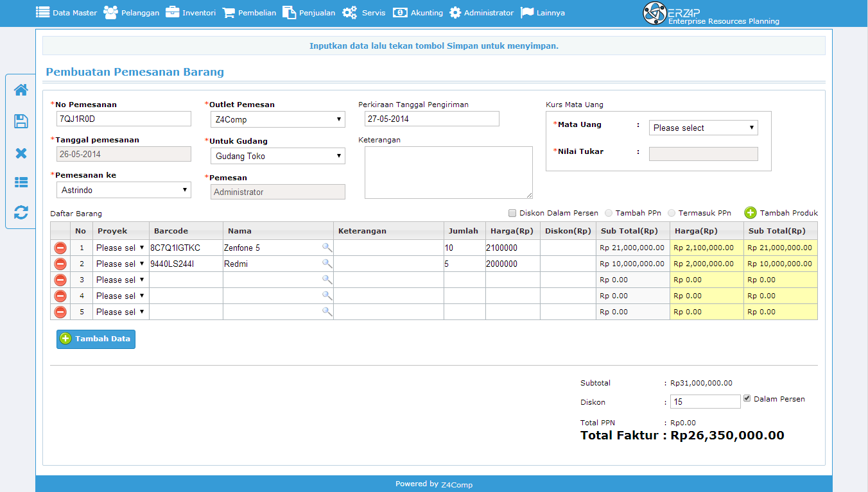The height and width of the screenshot is (492, 868).
Task: Open the Pemesanan ke Astrindo dropdown
Action: coord(124,190)
